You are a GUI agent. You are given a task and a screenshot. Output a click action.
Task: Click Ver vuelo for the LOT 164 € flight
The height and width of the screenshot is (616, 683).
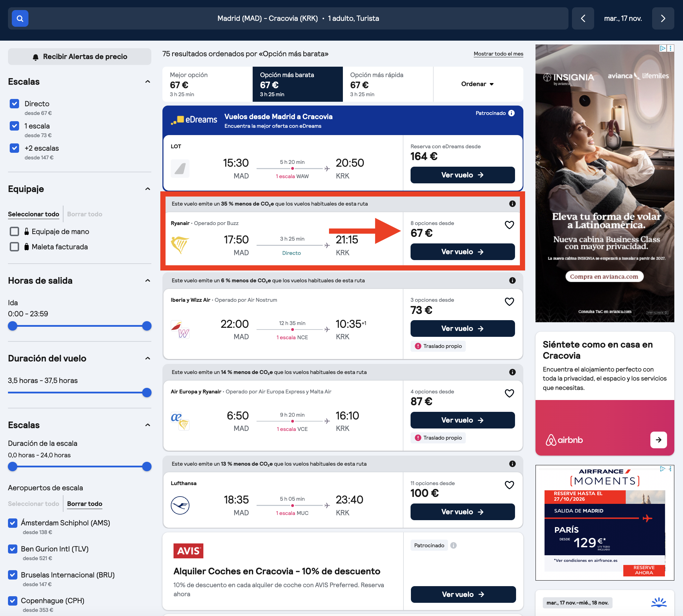[463, 175]
